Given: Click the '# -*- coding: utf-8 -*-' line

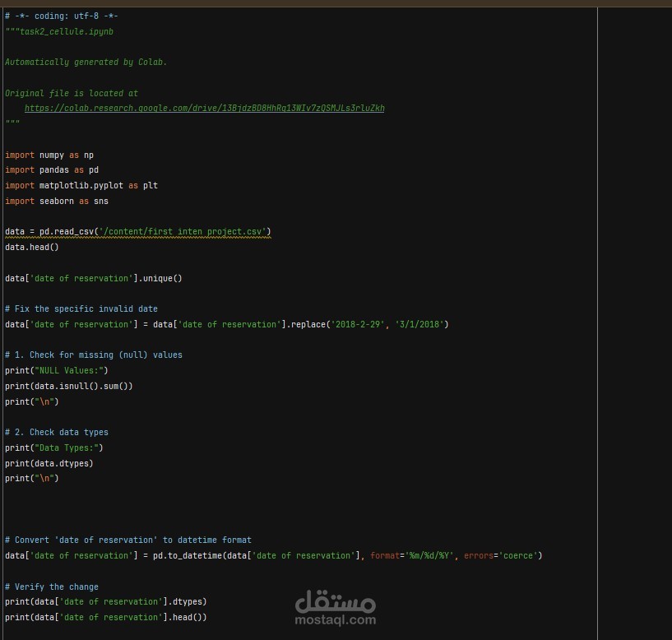Looking at the screenshot, I should click(62, 16).
